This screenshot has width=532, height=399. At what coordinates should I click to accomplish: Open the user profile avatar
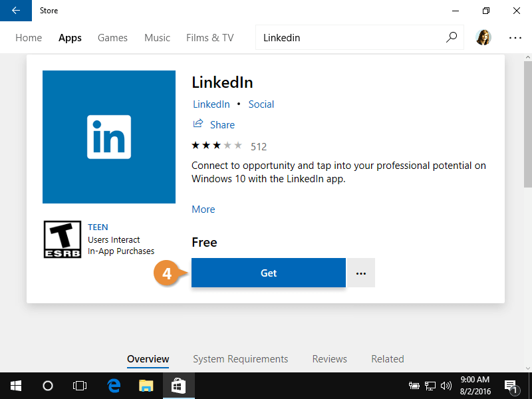483,37
